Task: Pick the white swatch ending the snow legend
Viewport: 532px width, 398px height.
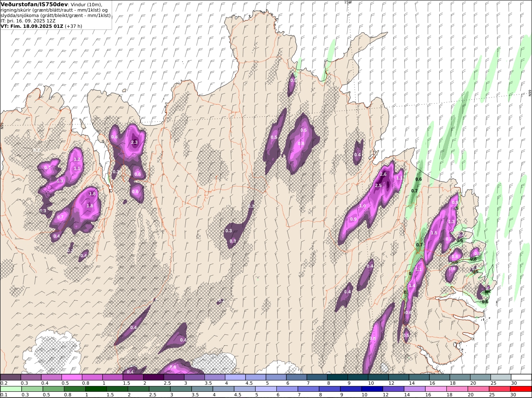Action: point(521,377)
